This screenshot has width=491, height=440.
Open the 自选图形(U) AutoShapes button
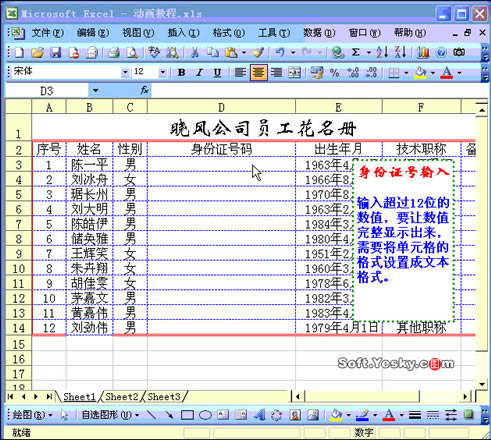tap(110, 415)
